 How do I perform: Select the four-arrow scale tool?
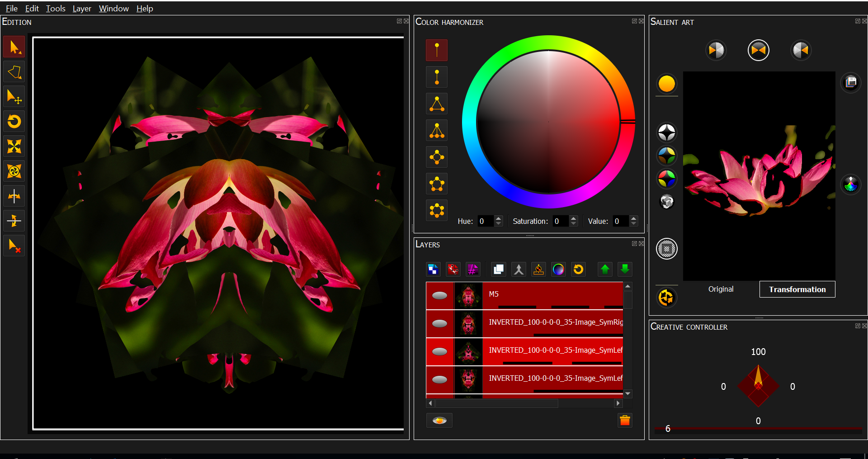coord(14,146)
